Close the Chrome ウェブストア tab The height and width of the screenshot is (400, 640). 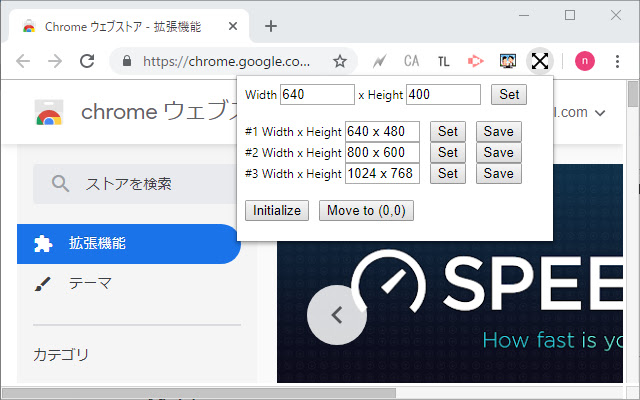(x=233, y=27)
